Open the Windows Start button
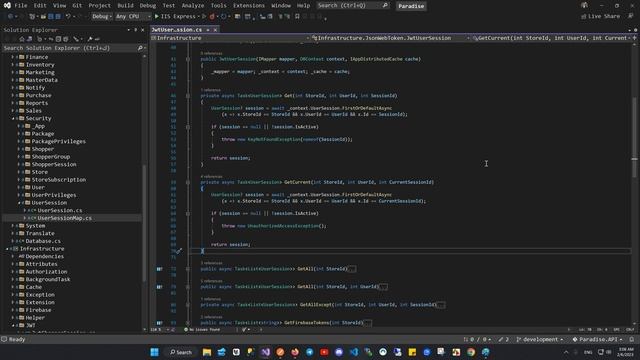This screenshot has height=360, width=640. tap(154, 352)
